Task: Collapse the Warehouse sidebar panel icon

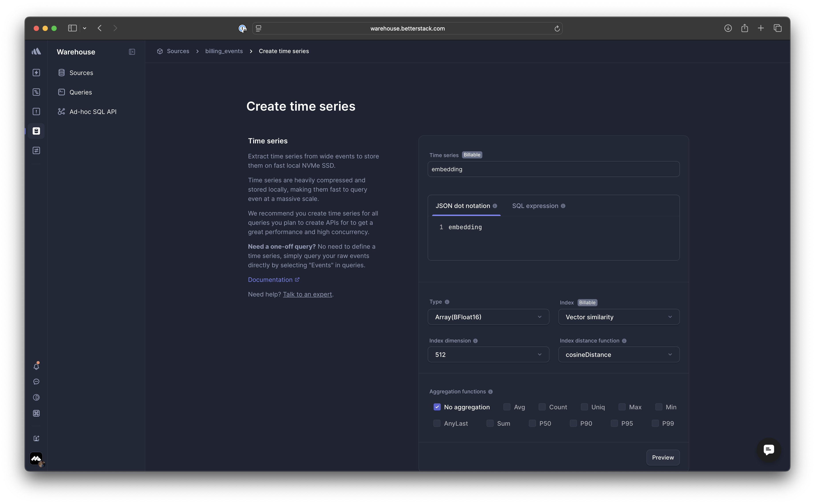Action: (132, 52)
